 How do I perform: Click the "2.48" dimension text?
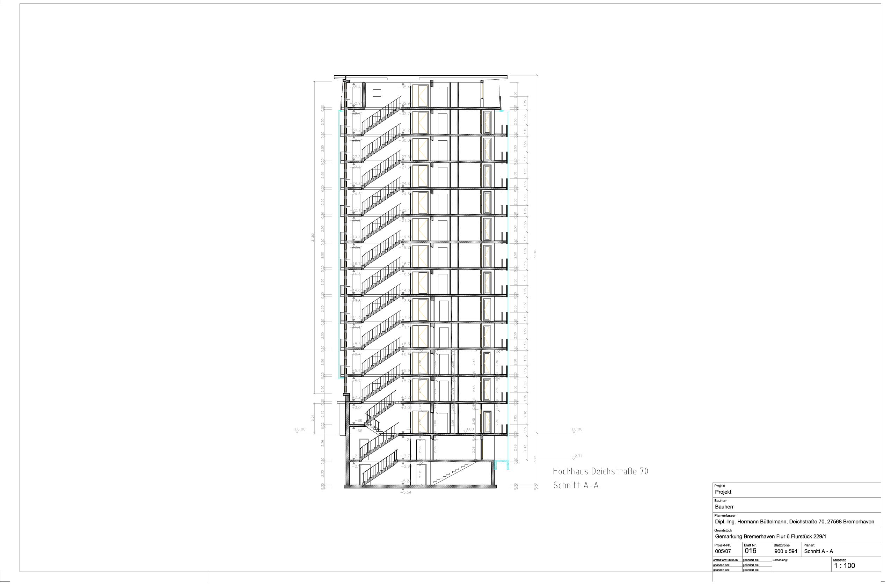pyautogui.click(x=515, y=447)
